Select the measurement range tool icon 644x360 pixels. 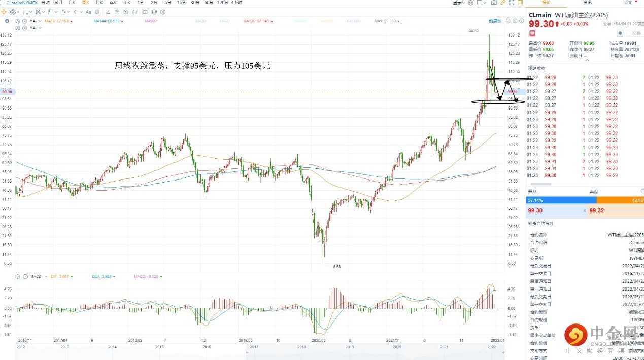63,12
